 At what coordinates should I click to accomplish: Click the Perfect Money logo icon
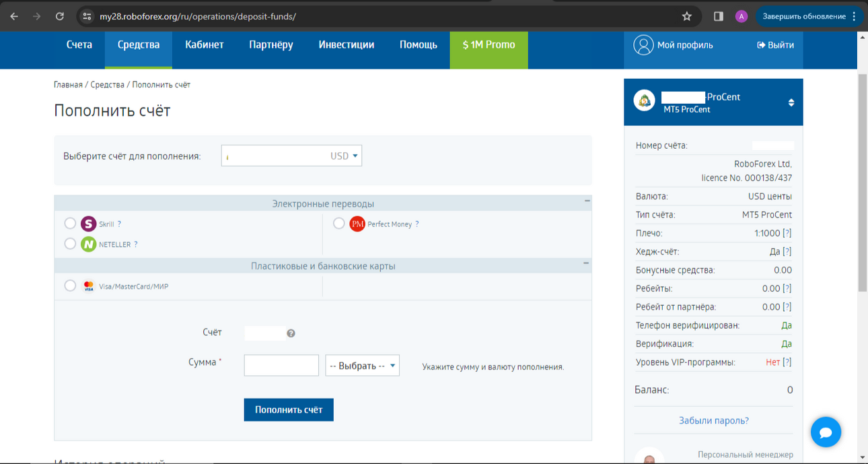(357, 224)
